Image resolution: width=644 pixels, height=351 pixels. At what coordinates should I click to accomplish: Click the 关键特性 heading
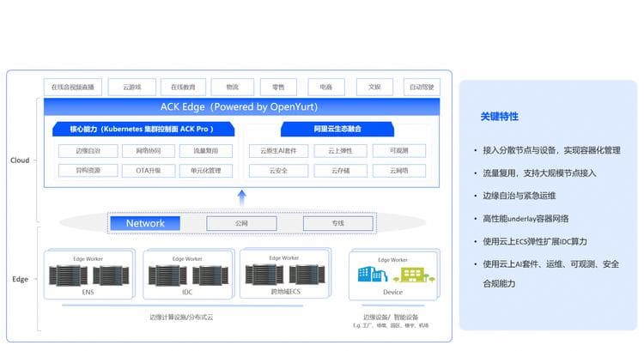coord(500,117)
